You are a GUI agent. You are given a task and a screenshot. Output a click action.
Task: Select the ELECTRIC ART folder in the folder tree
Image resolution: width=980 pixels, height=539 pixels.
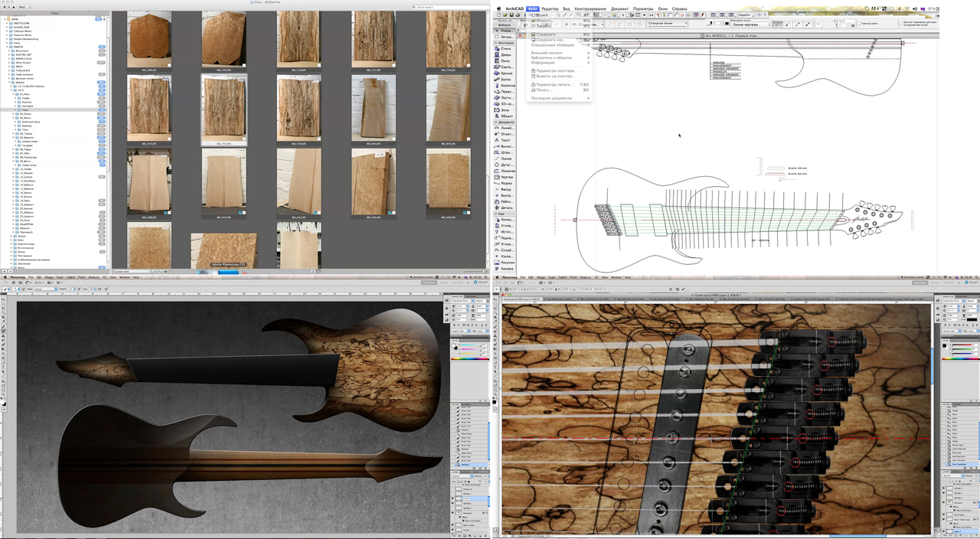pyautogui.click(x=24, y=54)
